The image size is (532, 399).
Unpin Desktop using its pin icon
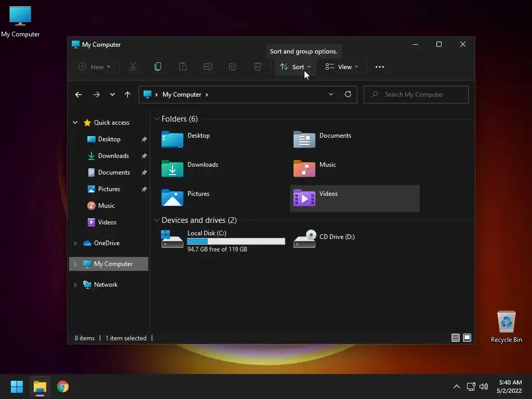144,139
